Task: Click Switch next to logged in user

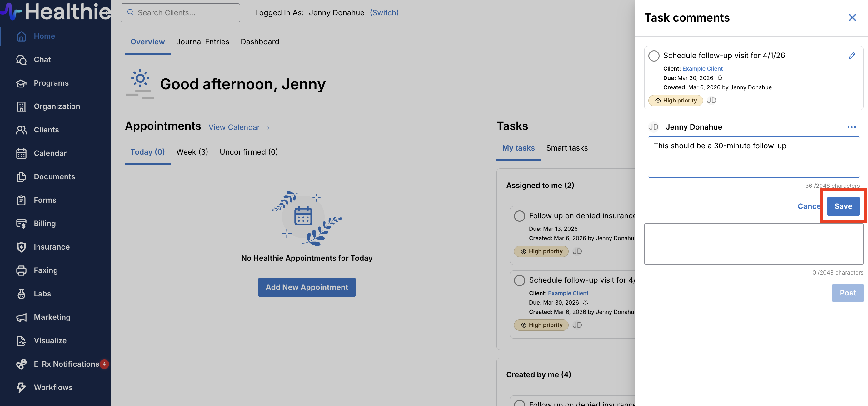Action: coord(384,13)
